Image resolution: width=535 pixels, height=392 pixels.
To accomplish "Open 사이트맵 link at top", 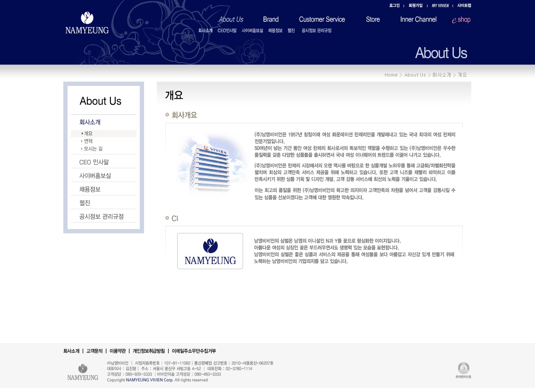I will coord(464,6).
